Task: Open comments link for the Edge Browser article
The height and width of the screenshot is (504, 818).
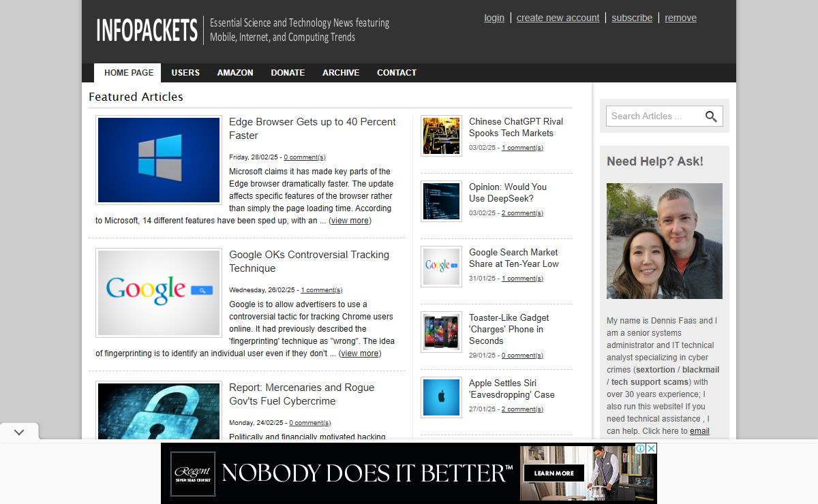Action: pos(305,157)
